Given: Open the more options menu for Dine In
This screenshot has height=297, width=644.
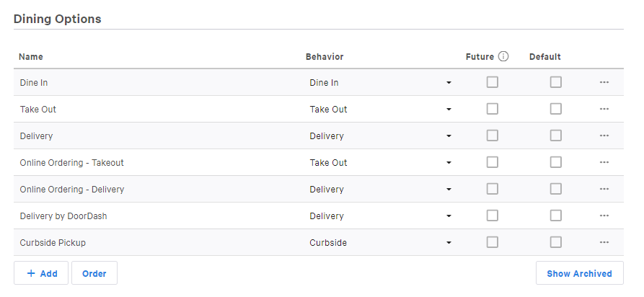Looking at the screenshot, I should (604, 82).
